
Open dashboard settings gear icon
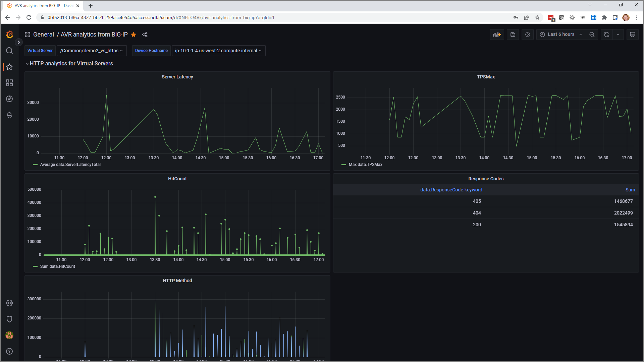click(528, 35)
